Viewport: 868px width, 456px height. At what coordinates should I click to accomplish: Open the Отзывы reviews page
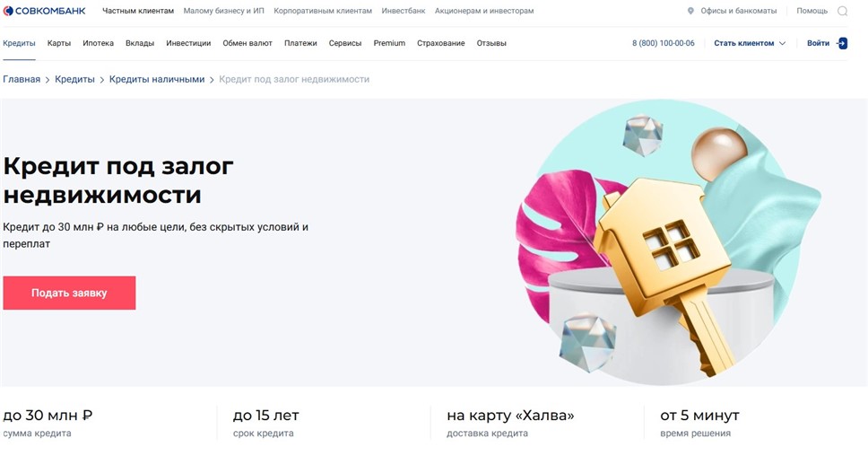point(491,43)
